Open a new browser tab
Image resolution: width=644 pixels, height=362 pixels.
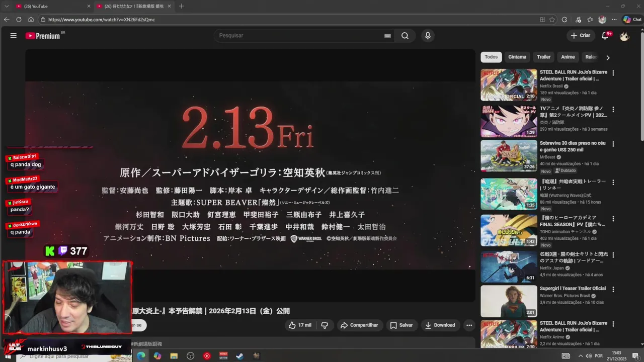pos(182,6)
